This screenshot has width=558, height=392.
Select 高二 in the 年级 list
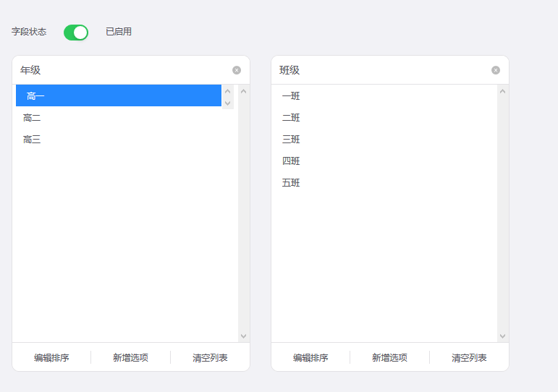[119, 118]
